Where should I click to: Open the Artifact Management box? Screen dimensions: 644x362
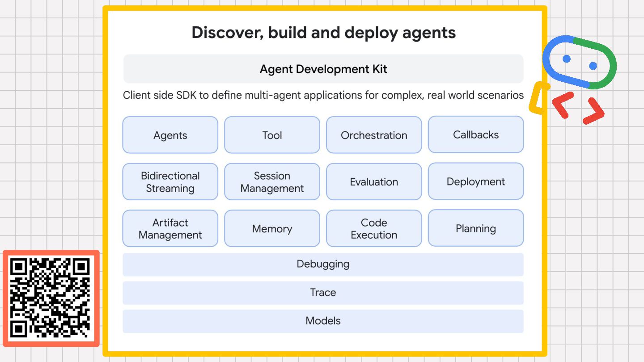[170, 229]
